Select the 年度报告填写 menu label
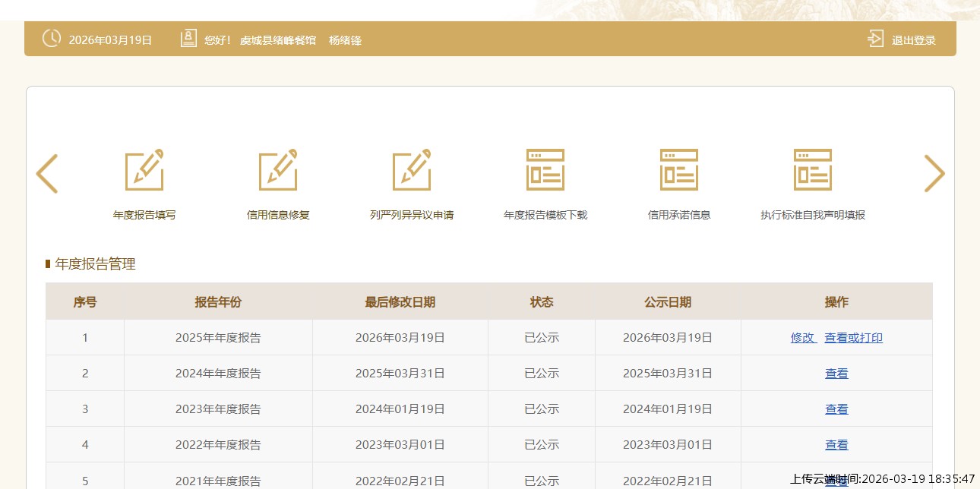The image size is (980, 489). (144, 215)
